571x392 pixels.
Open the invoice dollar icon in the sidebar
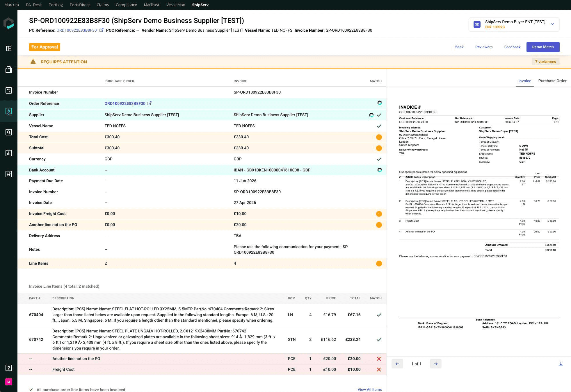9,111
